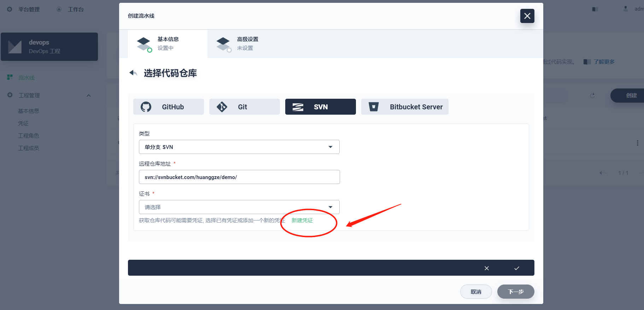Screen dimensions: 644x310
Task: Click the 远程仓库地址 input field
Action: [x=239, y=177]
